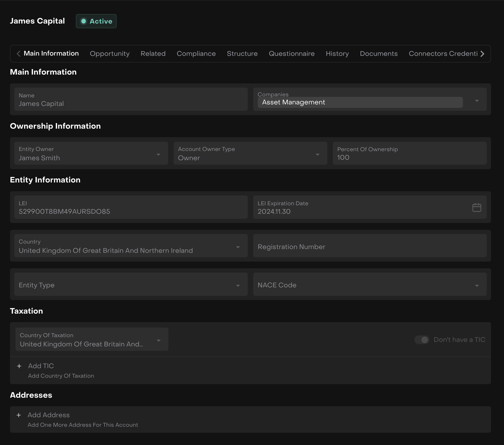Click the plus icon next to Add Address
504x445 pixels.
click(19, 415)
